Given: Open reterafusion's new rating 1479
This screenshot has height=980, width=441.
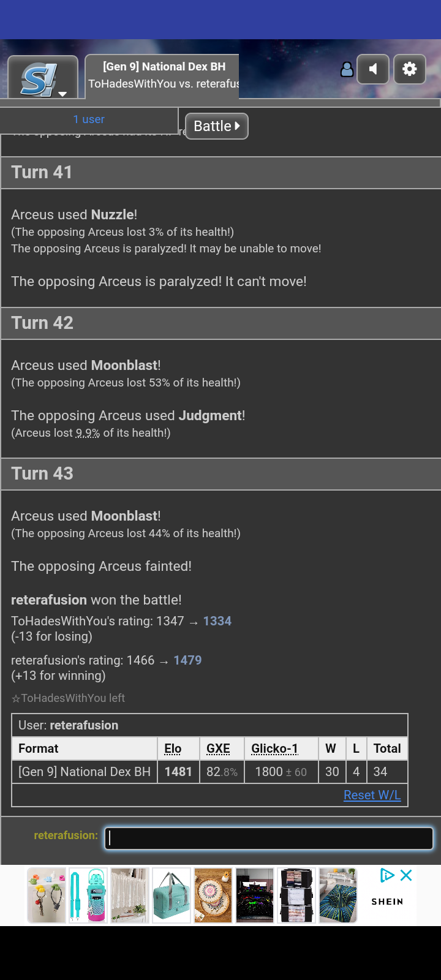Looking at the screenshot, I should (187, 660).
